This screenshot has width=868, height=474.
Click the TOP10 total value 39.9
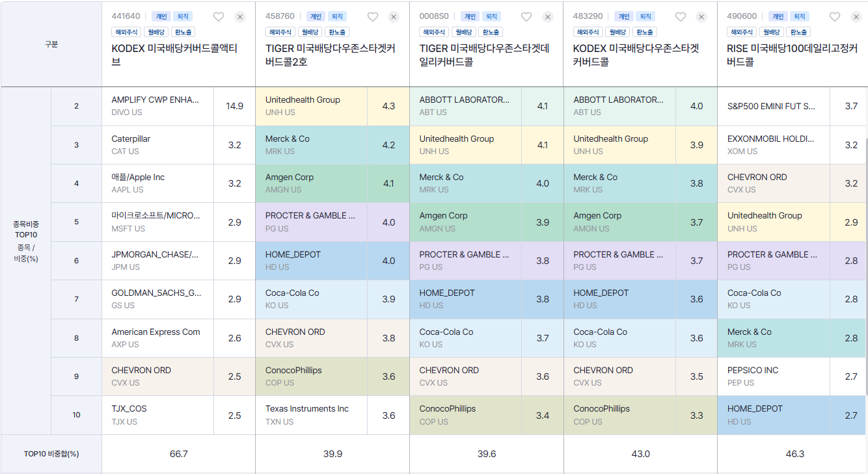(332, 454)
